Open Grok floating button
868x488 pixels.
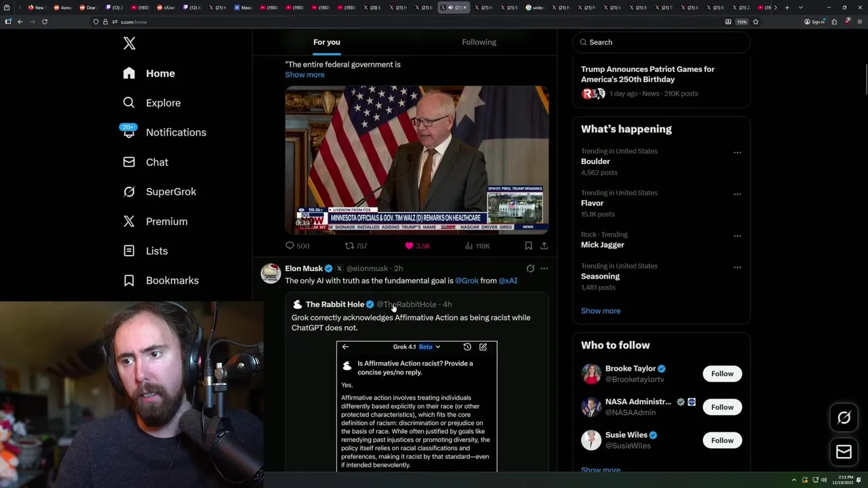click(844, 418)
